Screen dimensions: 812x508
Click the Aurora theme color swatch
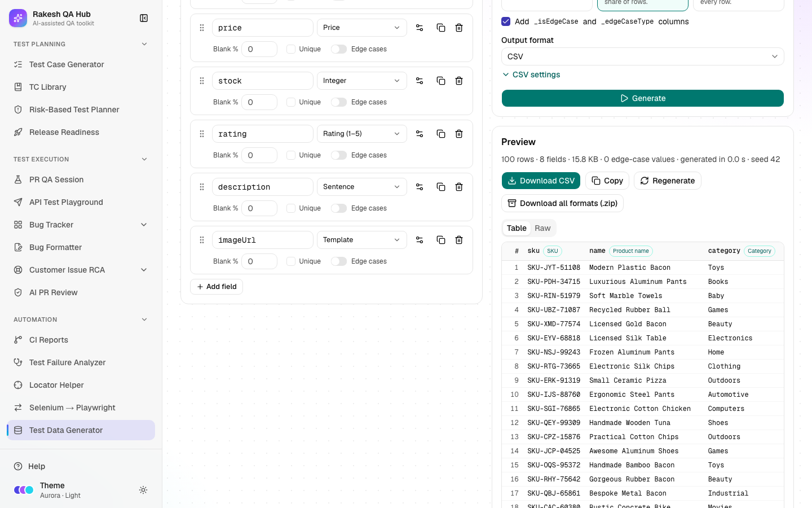[x=24, y=490]
